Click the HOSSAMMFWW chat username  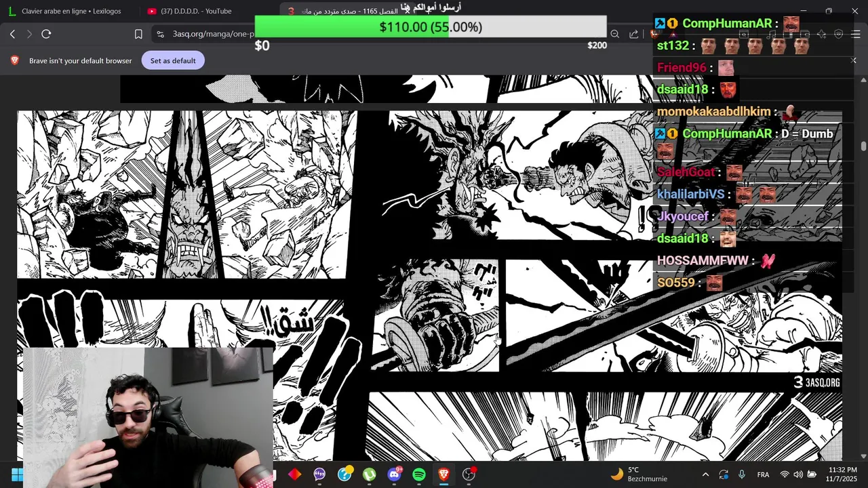pos(703,260)
